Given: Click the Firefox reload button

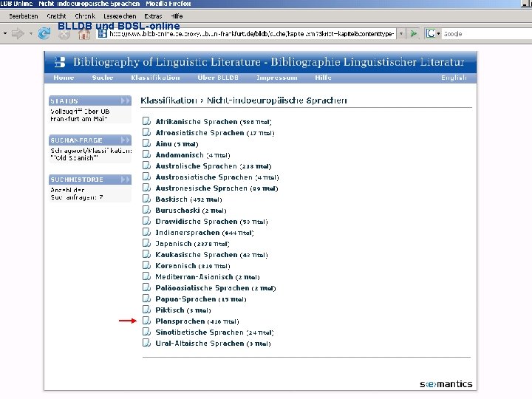Looking at the screenshot, I should 44,33.
